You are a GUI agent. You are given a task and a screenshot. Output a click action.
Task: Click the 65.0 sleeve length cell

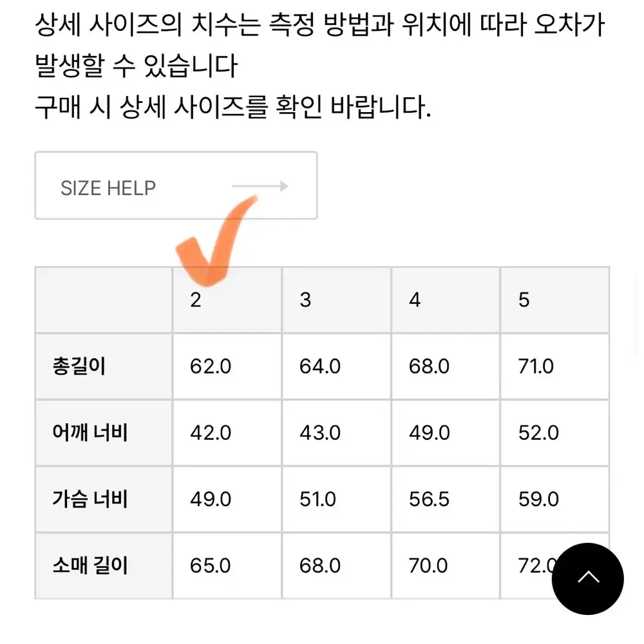(227, 566)
